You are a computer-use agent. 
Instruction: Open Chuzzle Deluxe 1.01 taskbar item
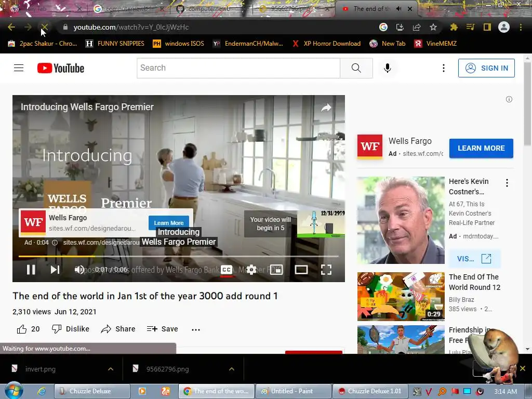[370, 391]
